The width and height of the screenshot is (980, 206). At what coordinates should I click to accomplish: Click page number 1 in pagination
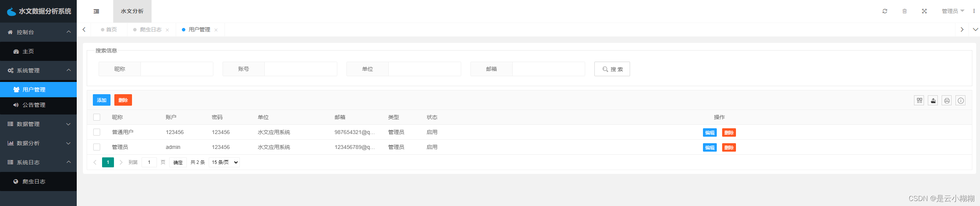pos(108,162)
